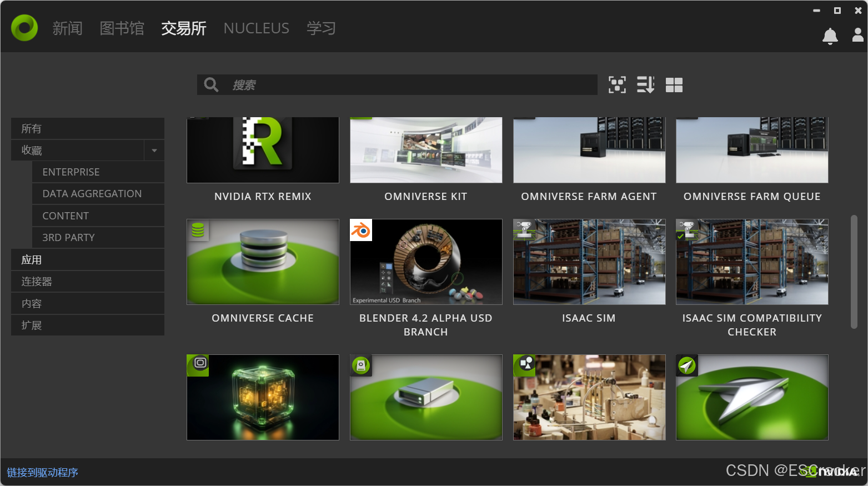Open the Omniverse Cache thumbnail
The height and width of the screenshot is (486, 868).
263,262
